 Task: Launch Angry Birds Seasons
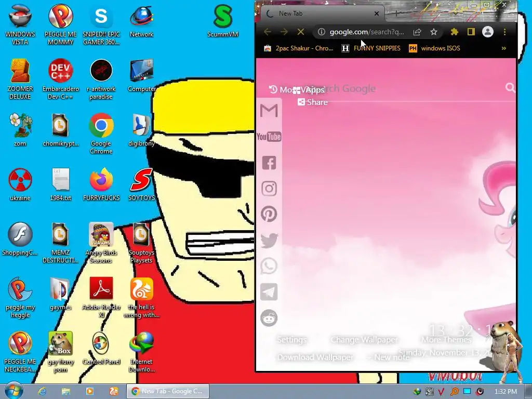click(101, 243)
